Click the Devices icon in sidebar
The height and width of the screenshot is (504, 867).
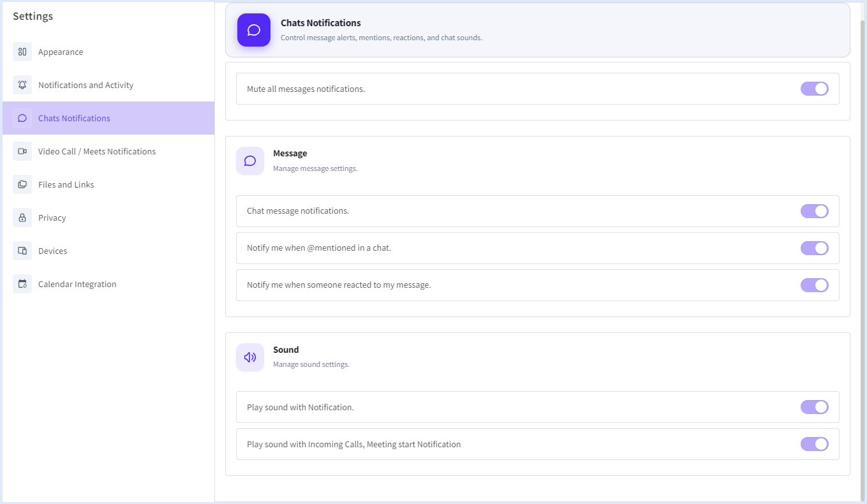[22, 251]
